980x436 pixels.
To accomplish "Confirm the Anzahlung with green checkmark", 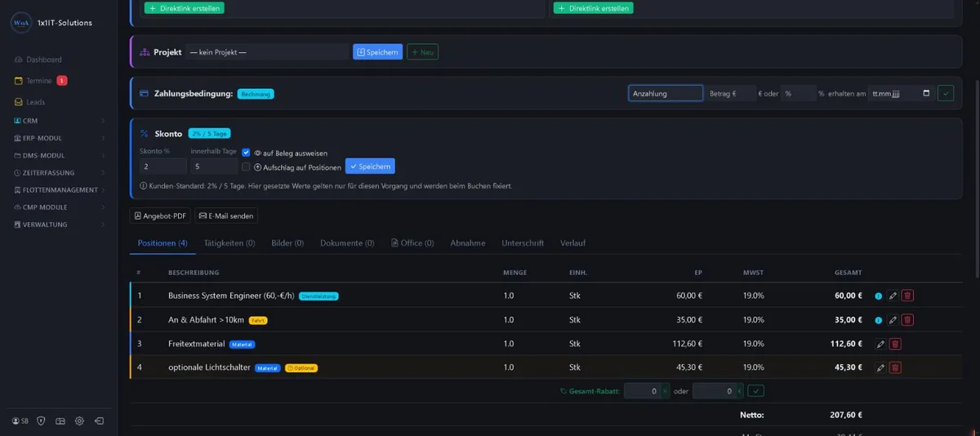I will coord(945,93).
